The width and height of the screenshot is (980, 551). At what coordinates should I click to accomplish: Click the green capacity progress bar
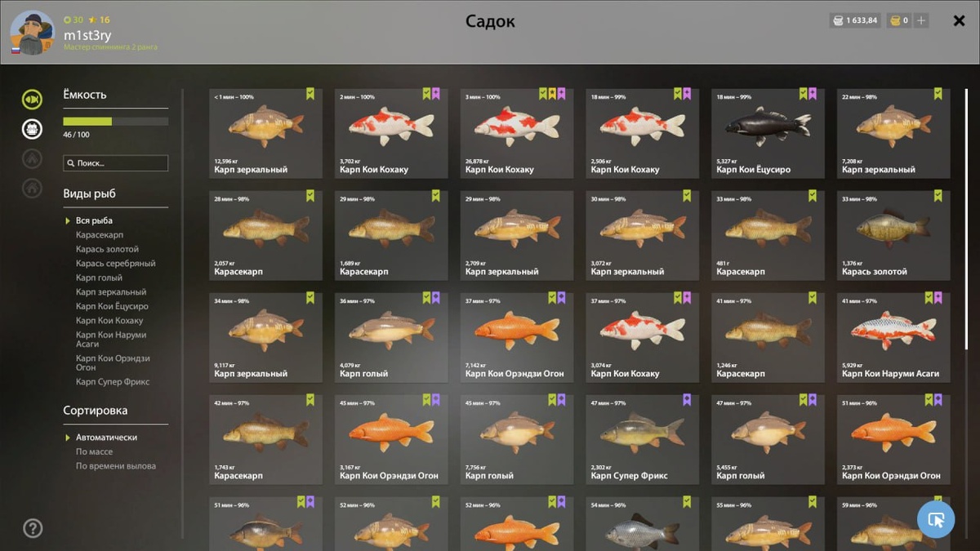pyautogui.click(x=116, y=122)
